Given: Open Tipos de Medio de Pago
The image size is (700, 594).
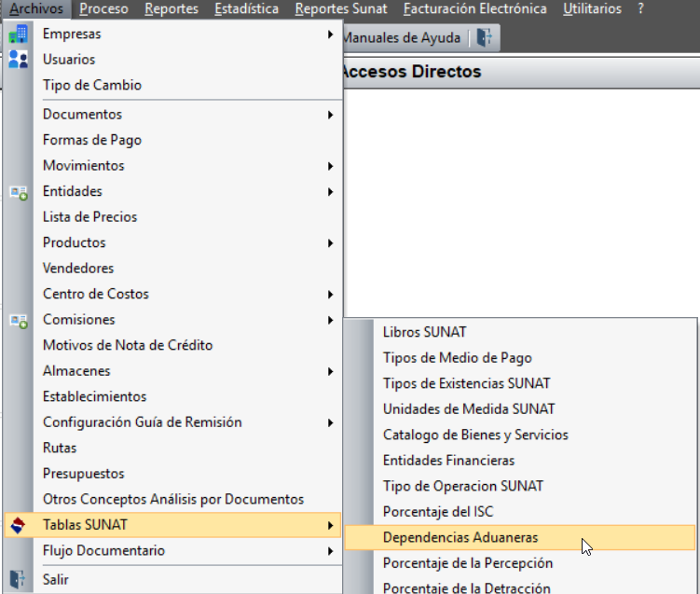Looking at the screenshot, I should [x=520, y=358].
